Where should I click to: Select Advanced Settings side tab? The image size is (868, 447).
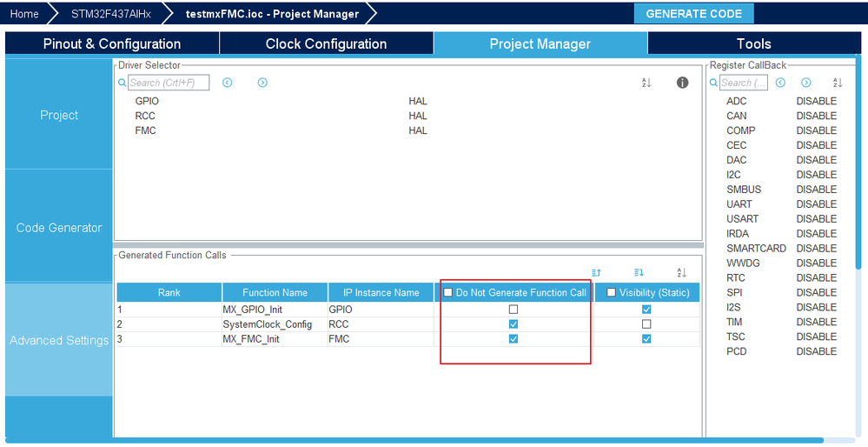(x=59, y=340)
